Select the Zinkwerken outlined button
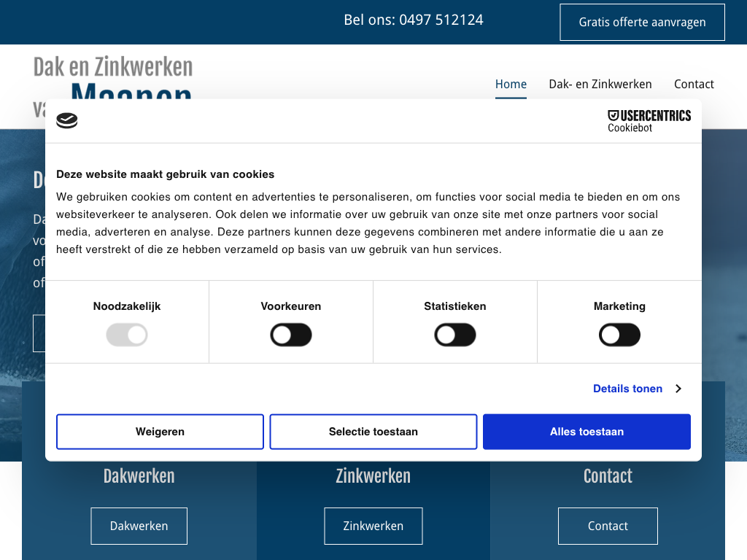Screen dimensions: 747x560 click(x=373, y=526)
